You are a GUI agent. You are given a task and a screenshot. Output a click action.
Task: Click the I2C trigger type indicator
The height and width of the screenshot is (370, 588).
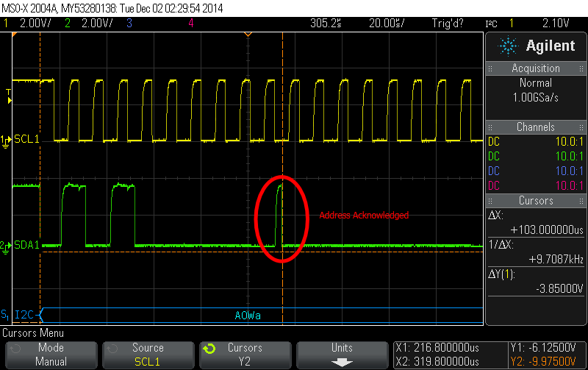[491, 24]
